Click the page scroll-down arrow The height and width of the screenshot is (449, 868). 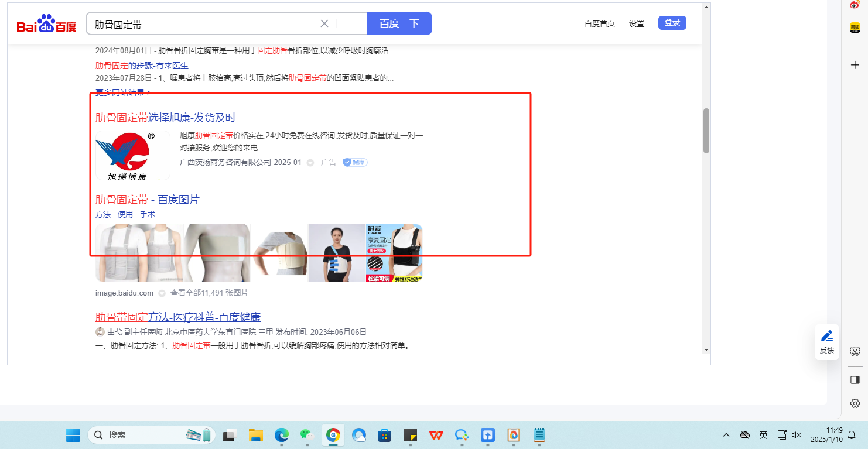click(706, 349)
